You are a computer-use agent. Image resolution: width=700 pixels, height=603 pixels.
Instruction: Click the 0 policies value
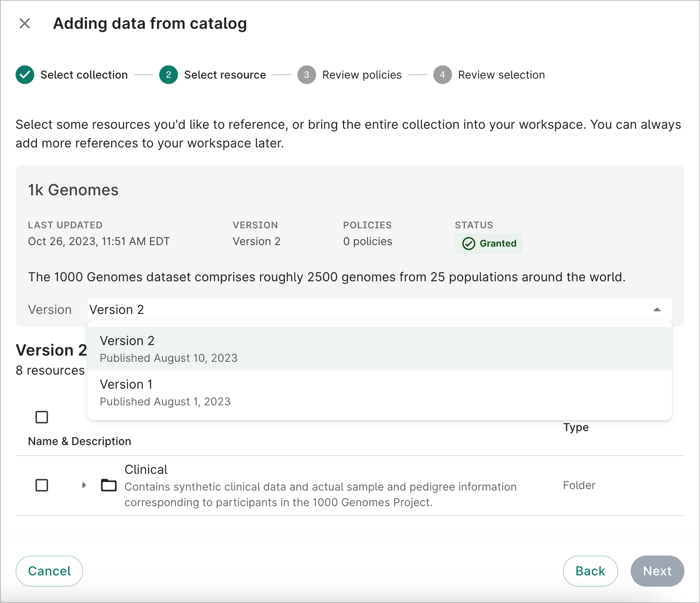tap(368, 241)
